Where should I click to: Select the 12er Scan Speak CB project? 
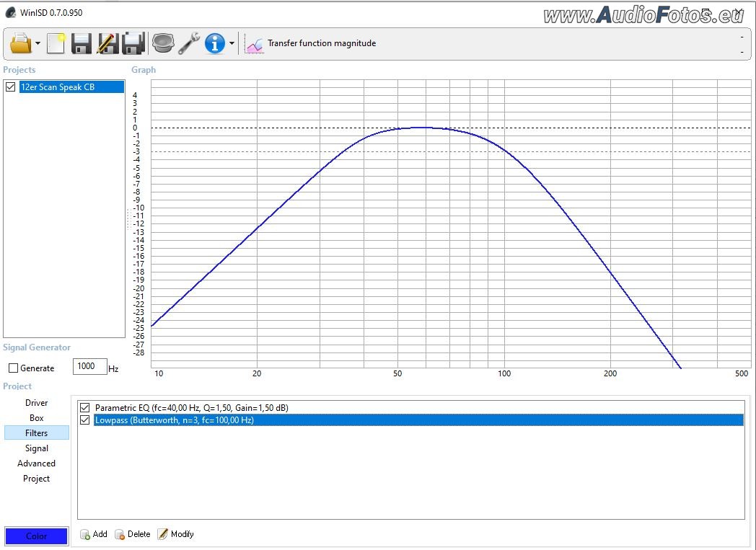[x=71, y=87]
